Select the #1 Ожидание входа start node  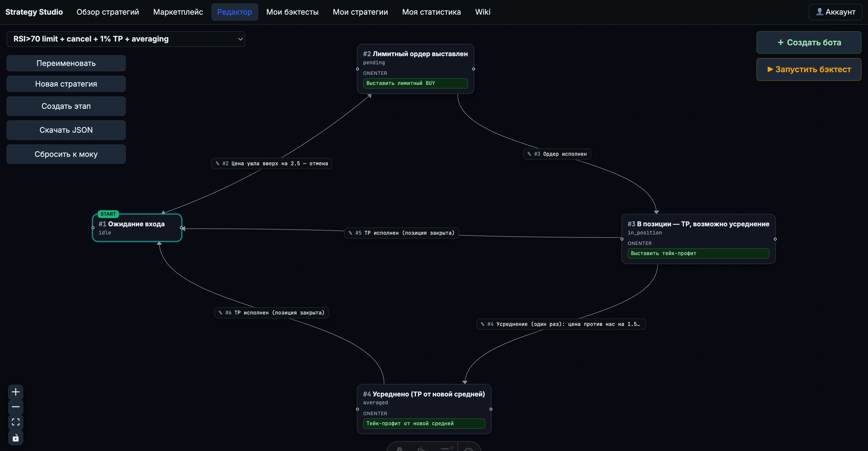137,227
